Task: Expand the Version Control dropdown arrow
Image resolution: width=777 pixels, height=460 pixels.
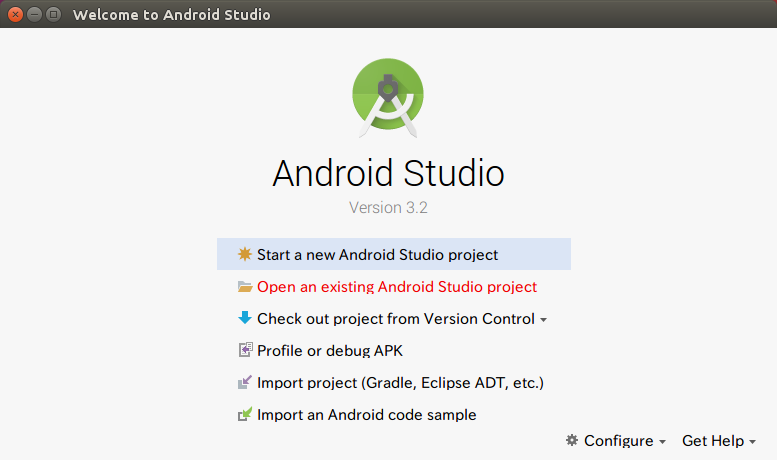Action: 544,320
